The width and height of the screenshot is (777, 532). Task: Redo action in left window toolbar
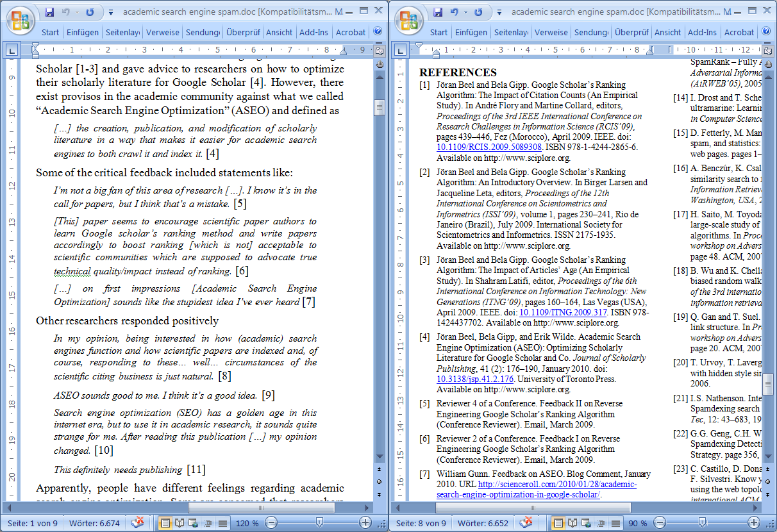click(90, 12)
